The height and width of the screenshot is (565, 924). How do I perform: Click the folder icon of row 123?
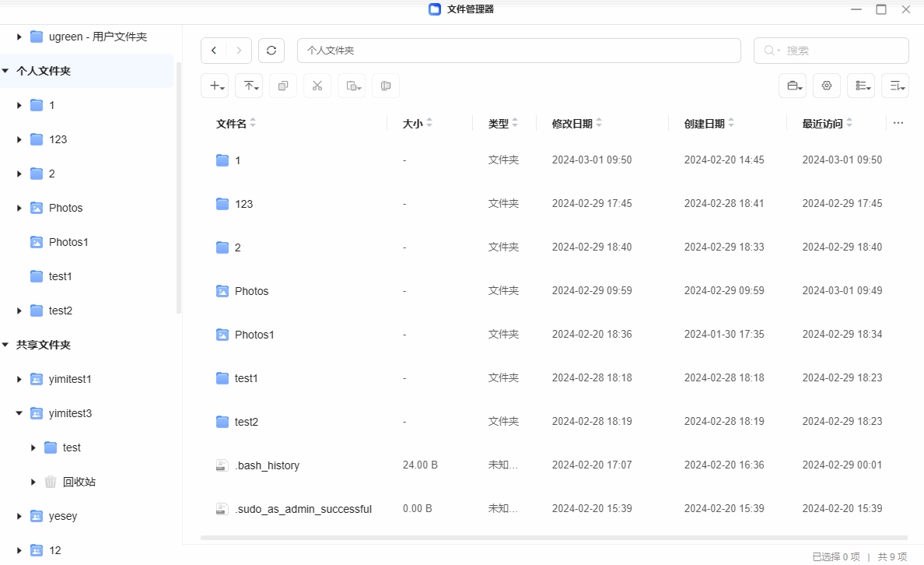(222, 204)
